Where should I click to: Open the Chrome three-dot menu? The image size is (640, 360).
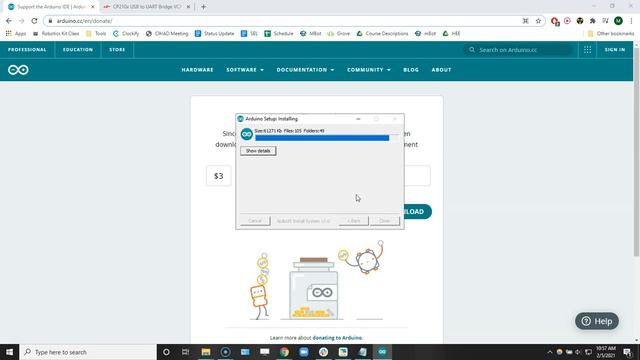tap(631, 21)
